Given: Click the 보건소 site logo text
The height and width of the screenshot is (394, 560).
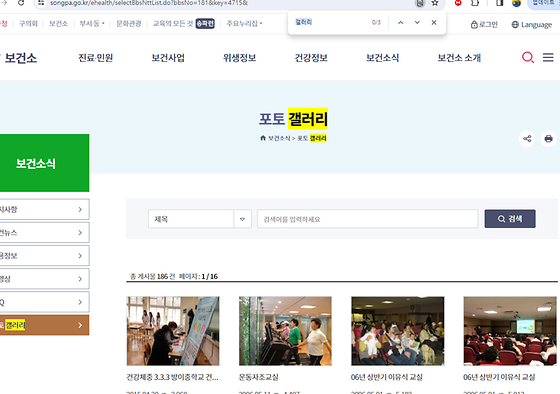Looking at the screenshot, I should point(21,58).
